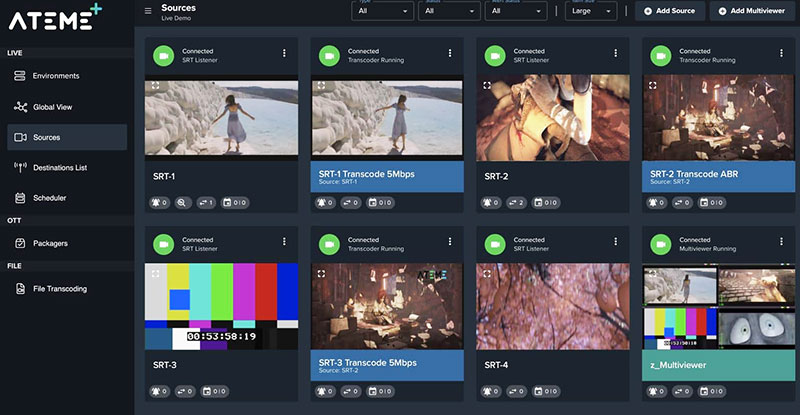Viewport: 800px width, 415px height.
Task: Navigate to File Transcoding
Action: click(x=59, y=289)
